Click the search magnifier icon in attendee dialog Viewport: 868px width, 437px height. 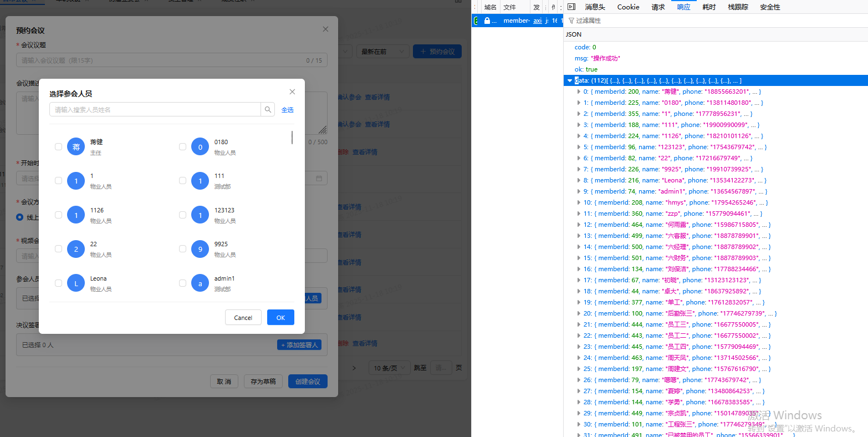[x=268, y=110]
